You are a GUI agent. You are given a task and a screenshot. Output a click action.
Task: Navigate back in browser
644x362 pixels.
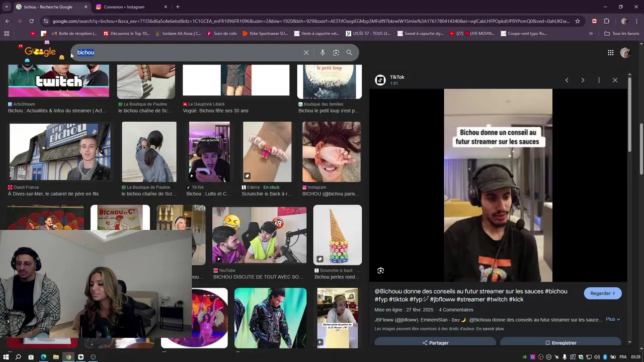7,21
